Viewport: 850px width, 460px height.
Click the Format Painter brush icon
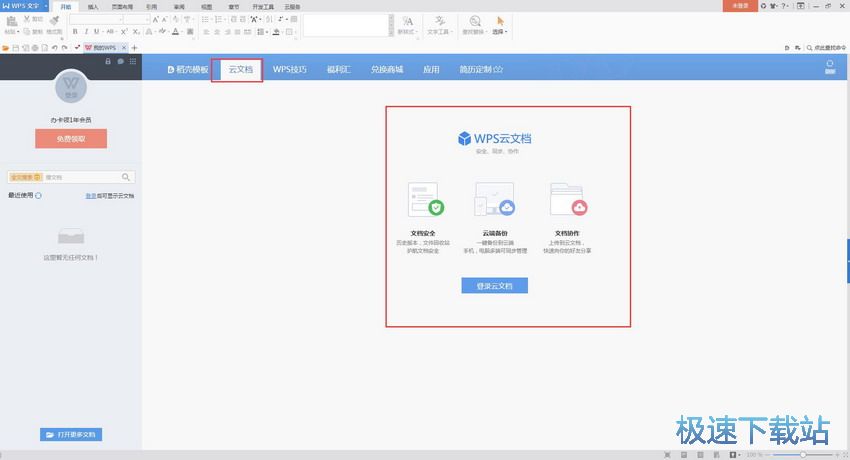[54, 21]
